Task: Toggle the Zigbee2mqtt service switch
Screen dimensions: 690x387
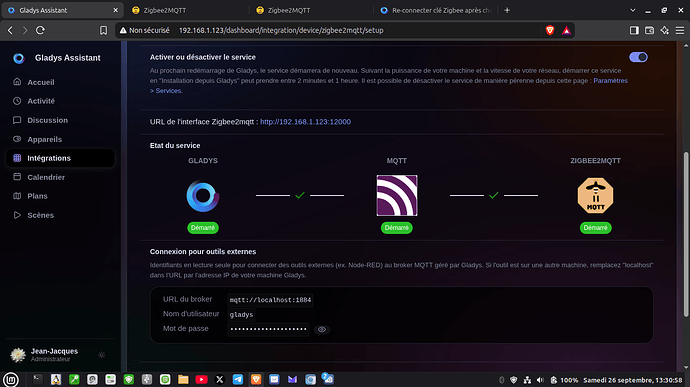Action: (x=638, y=57)
